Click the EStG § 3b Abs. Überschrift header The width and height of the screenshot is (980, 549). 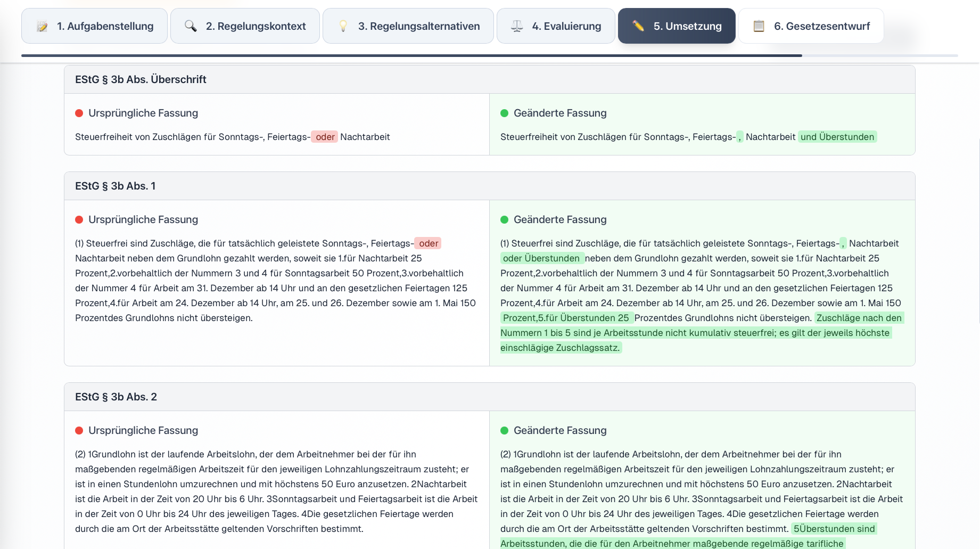pos(141,80)
